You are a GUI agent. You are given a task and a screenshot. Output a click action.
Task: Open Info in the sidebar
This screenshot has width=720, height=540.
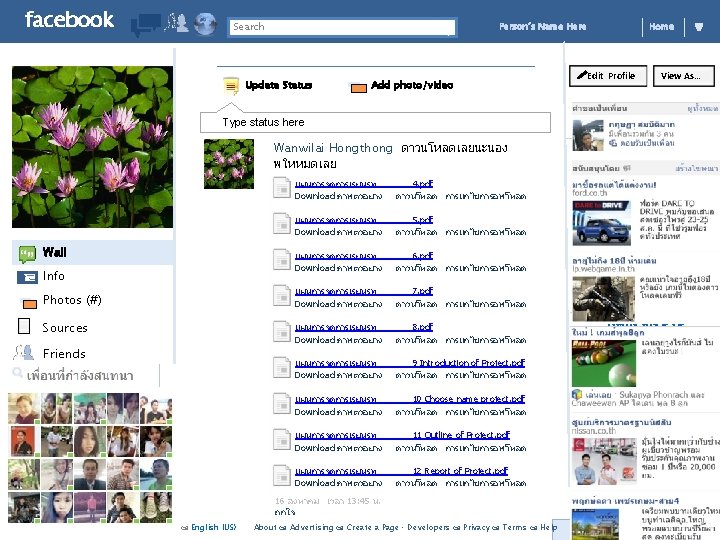[x=53, y=276]
